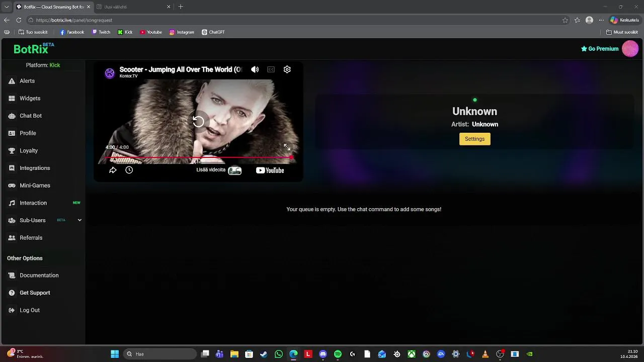Click the Kick platform label
The height and width of the screenshot is (362, 644).
coord(55,65)
